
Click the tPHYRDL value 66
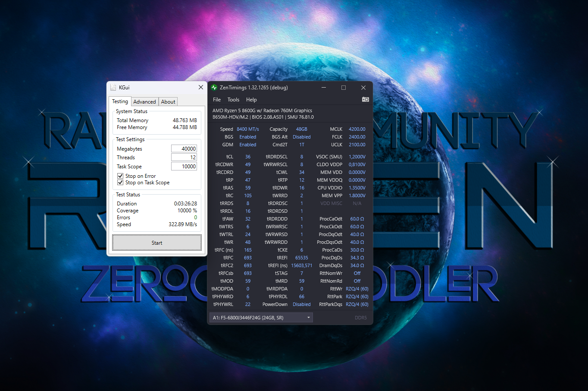click(x=302, y=296)
